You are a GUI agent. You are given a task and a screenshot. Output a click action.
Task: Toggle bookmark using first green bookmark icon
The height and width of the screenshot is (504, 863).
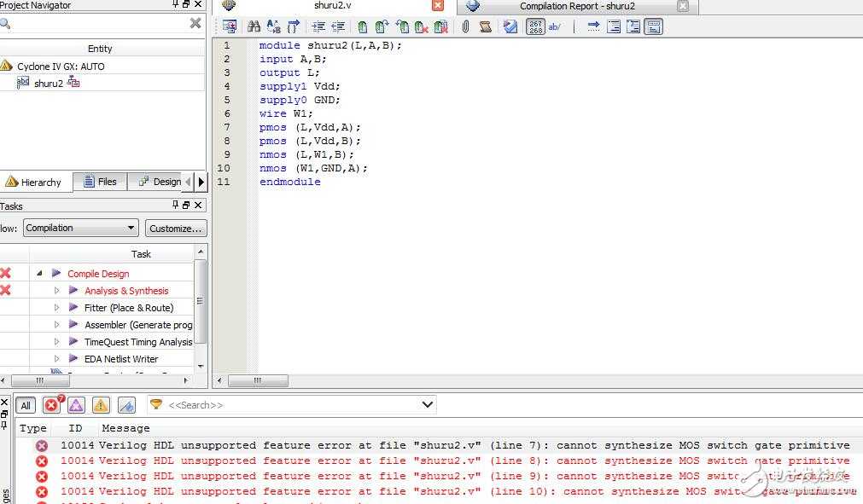pos(362,27)
